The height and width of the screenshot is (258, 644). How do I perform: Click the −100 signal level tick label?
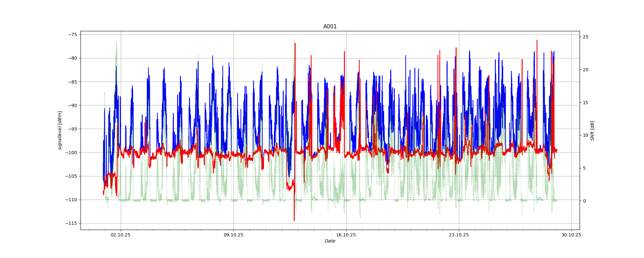tap(71, 153)
